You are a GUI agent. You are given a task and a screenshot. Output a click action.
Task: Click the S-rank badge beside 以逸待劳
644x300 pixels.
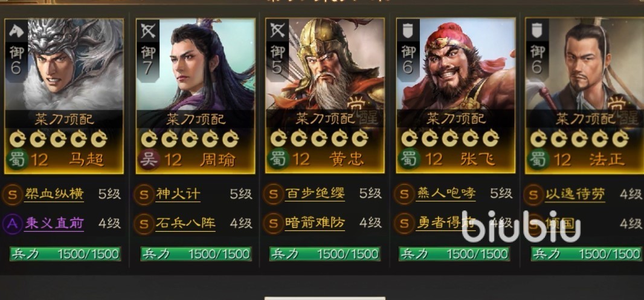(533, 194)
